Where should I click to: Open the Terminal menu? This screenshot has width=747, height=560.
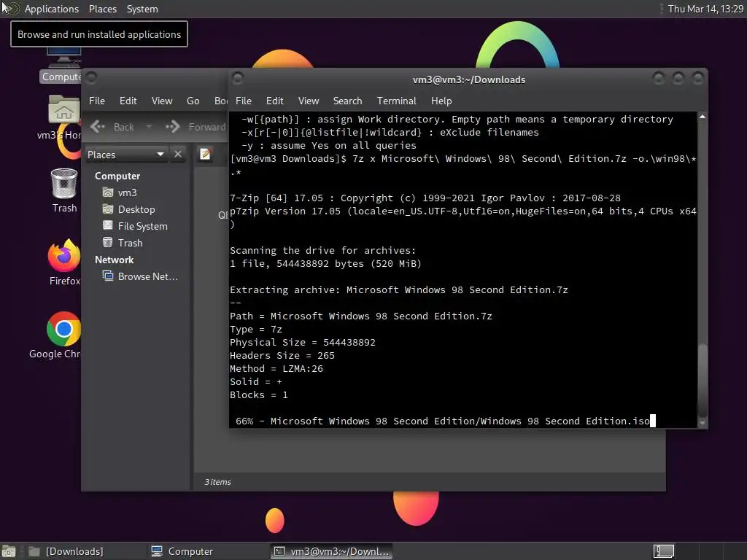[x=397, y=101]
